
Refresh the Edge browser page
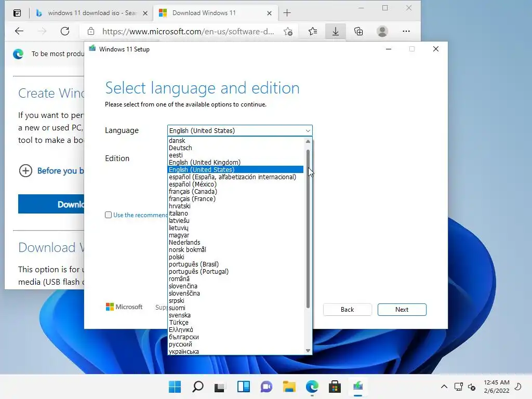coord(65,31)
